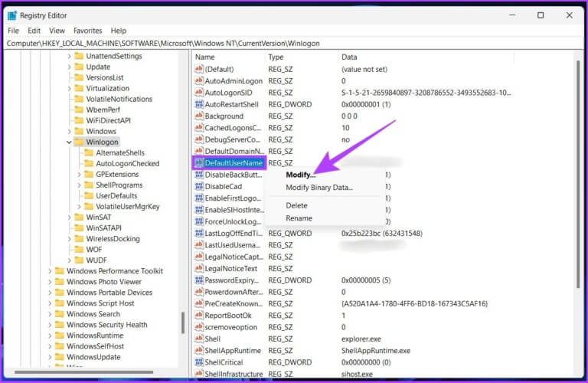The height and width of the screenshot is (383, 588).
Task: Choose Delete from the context menu
Action: tap(296, 205)
